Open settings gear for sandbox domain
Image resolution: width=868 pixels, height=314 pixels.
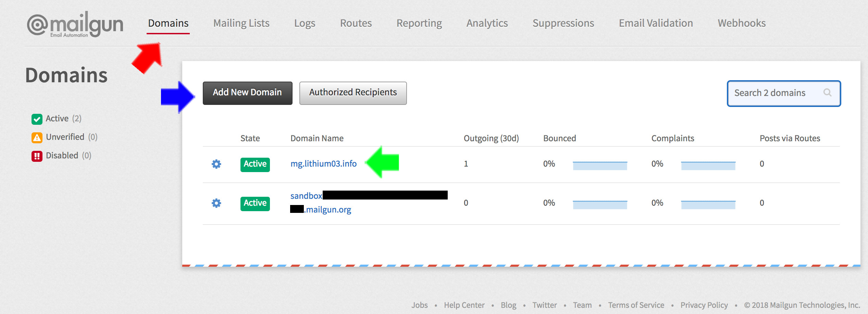coord(216,203)
